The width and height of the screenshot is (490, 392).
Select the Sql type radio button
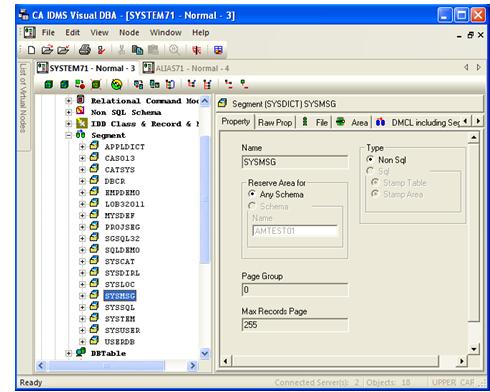(370, 171)
